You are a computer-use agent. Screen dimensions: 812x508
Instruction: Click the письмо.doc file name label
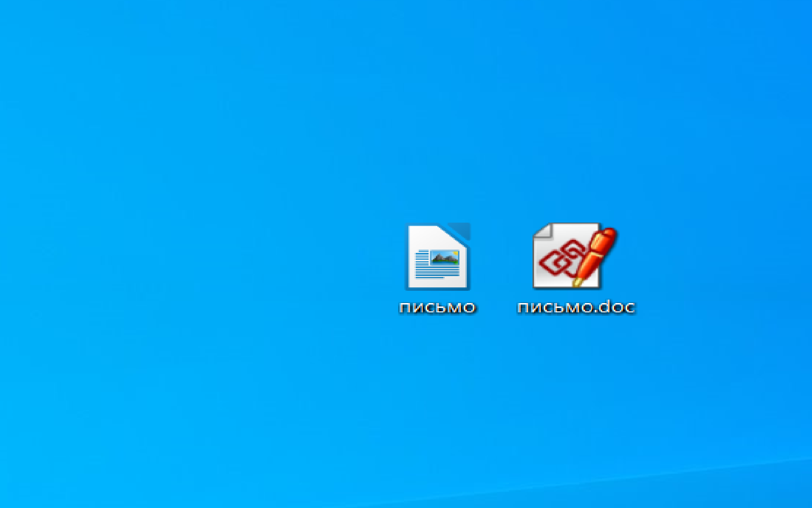point(576,307)
